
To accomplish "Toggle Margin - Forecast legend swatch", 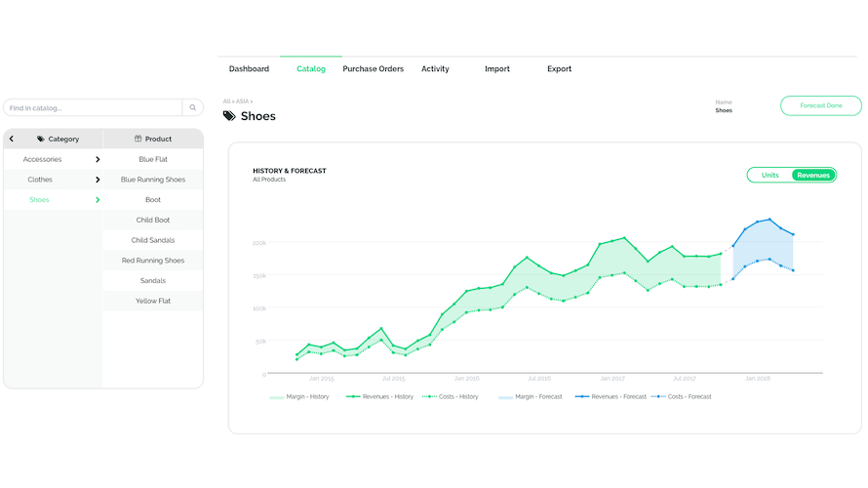I will click(506, 397).
